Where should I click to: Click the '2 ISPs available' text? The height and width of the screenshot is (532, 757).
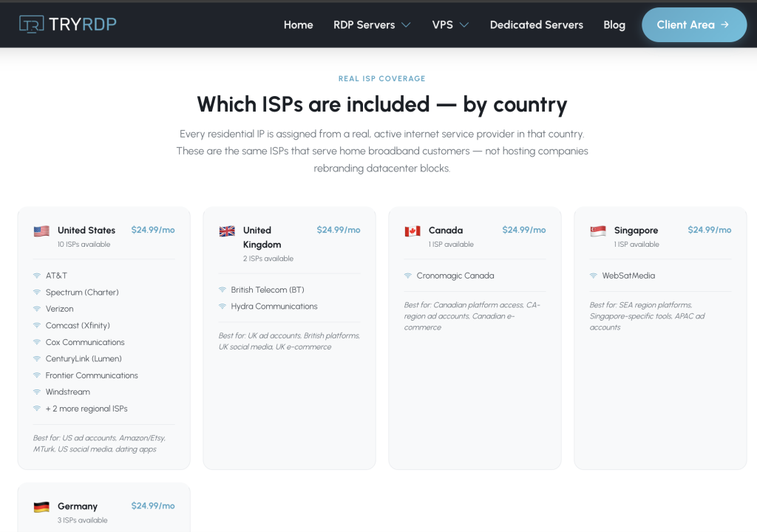tap(268, 259)
